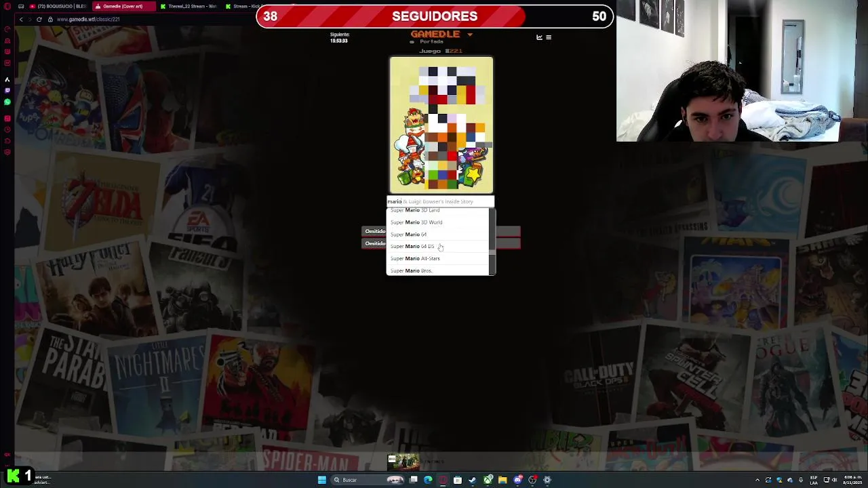868x488 pixels.
Task: Select 'Super Mario Bros.' suggestion
Action: [x=438, y=270]
